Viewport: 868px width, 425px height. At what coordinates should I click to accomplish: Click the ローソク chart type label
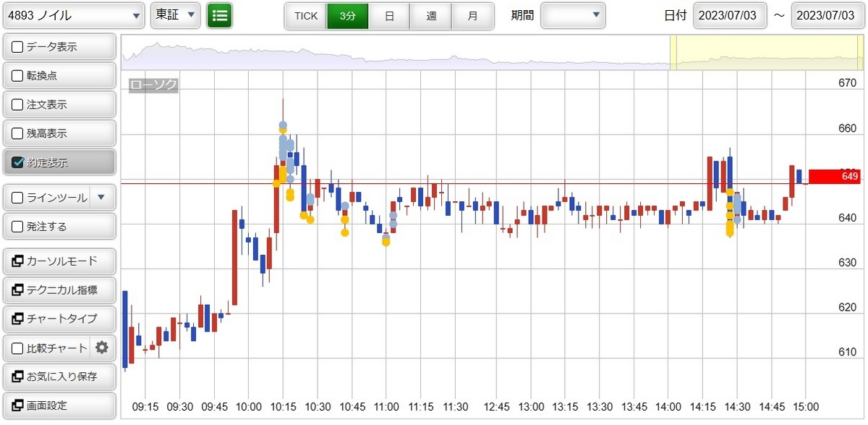[153, 85]
